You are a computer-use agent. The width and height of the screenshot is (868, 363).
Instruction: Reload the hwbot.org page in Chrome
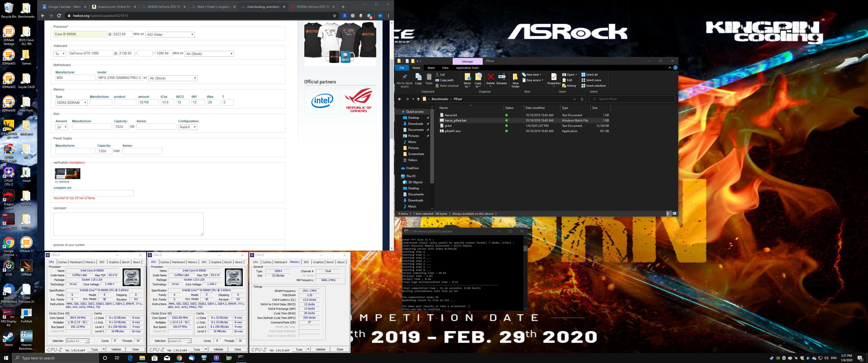(59, 15)
